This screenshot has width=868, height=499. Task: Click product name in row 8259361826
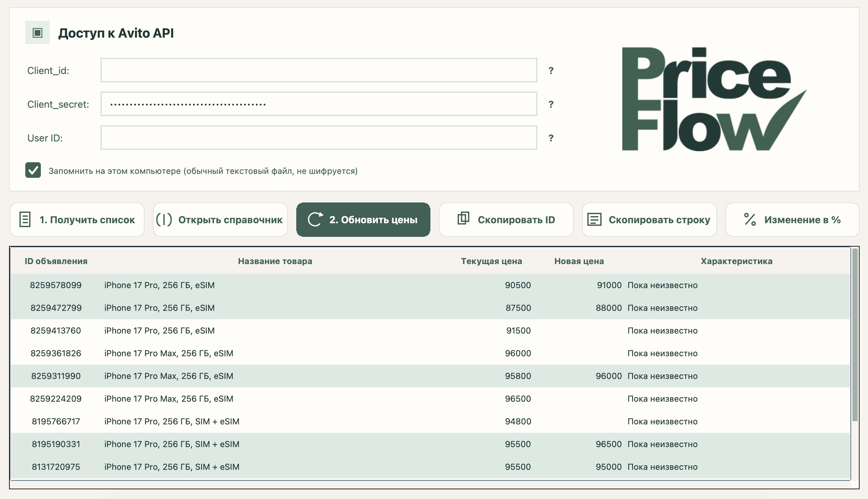pos(169,353)
